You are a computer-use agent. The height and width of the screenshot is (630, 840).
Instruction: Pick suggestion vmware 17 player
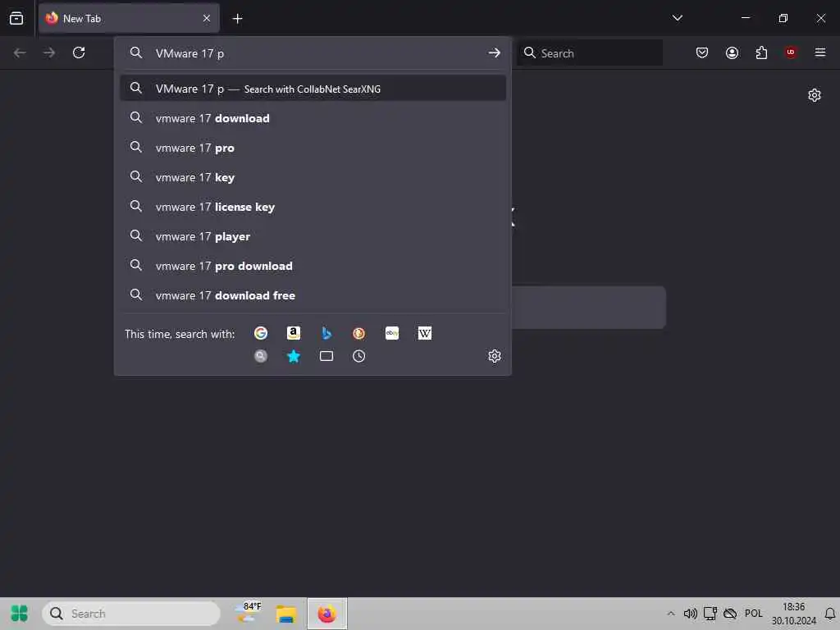coord(313,235)
